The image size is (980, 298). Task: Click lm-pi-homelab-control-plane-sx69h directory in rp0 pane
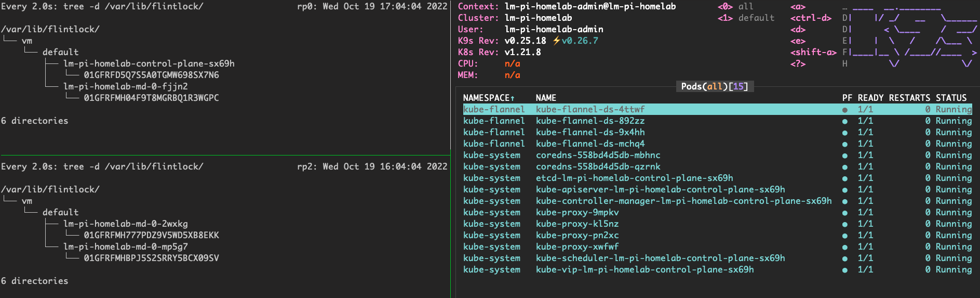point(149,63)
